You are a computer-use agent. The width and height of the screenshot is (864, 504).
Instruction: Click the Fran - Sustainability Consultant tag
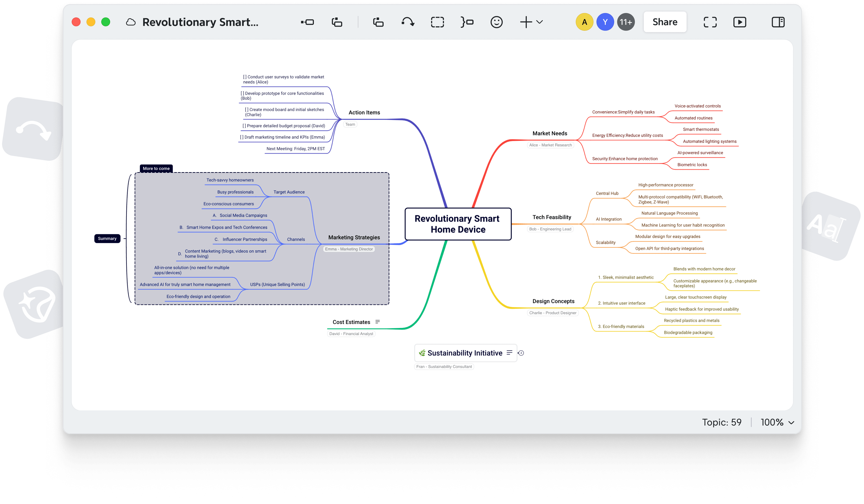pyautogui.click(x=444, y=366)
